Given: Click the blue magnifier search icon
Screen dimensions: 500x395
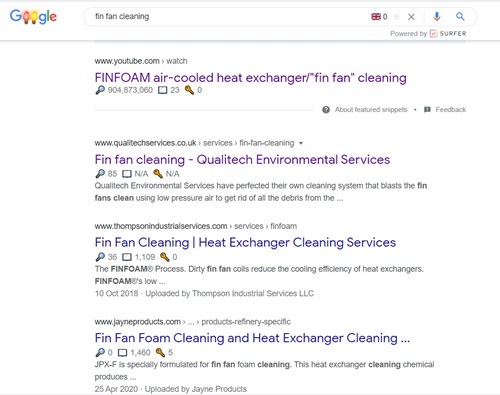Looking at the screenshot, I should coord(460,16).
